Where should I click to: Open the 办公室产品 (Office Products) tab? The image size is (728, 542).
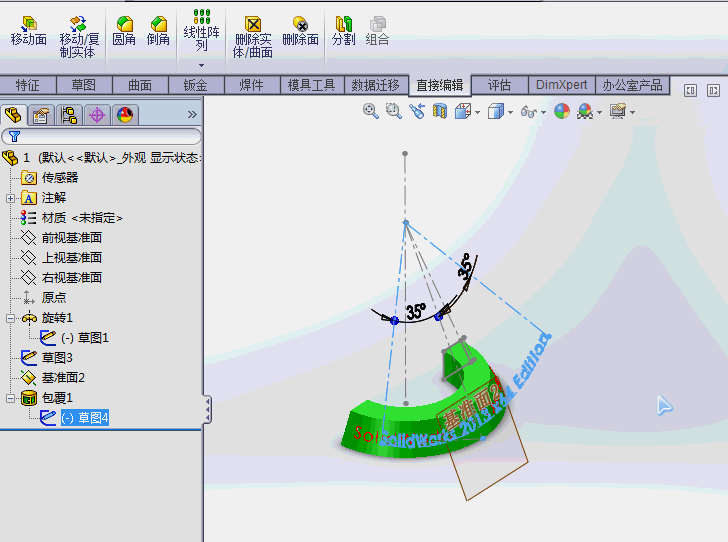click(632, 85)
